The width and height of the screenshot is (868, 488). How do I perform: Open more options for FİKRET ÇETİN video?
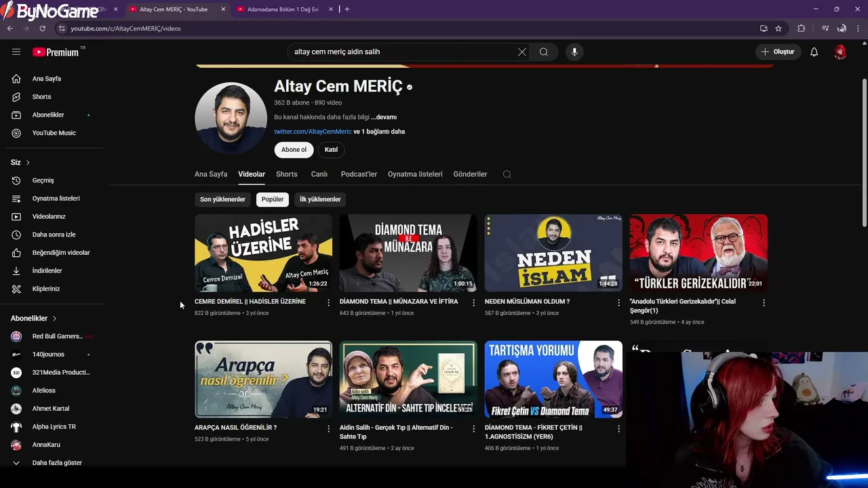tap(618, 429)
